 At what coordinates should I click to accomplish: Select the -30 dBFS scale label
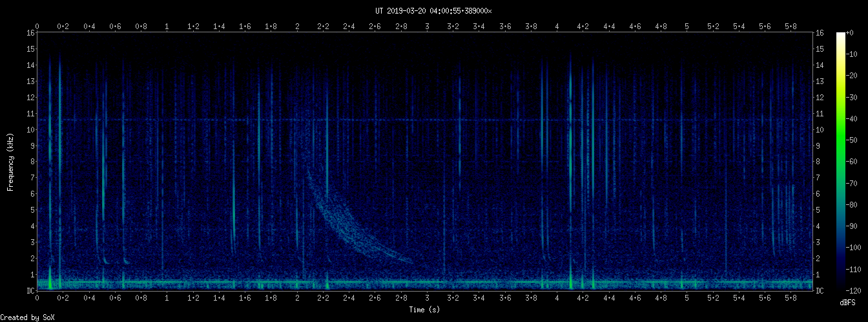click(854, 97)
